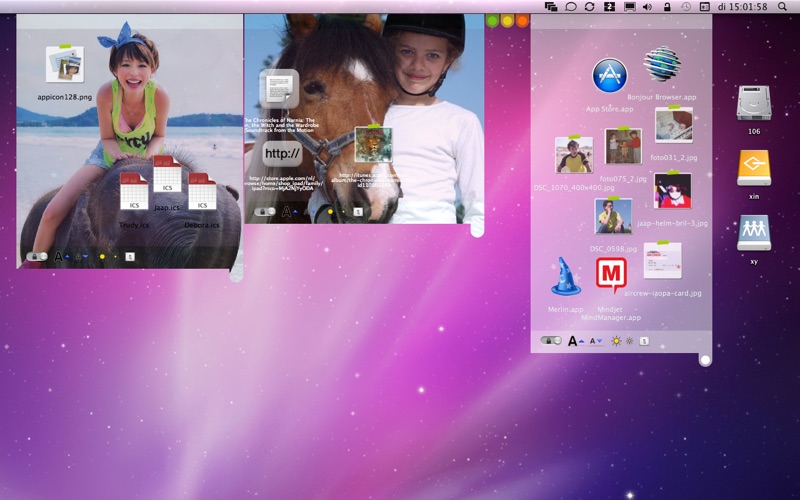Open the xin external drive icon

[x=754, y=167]
